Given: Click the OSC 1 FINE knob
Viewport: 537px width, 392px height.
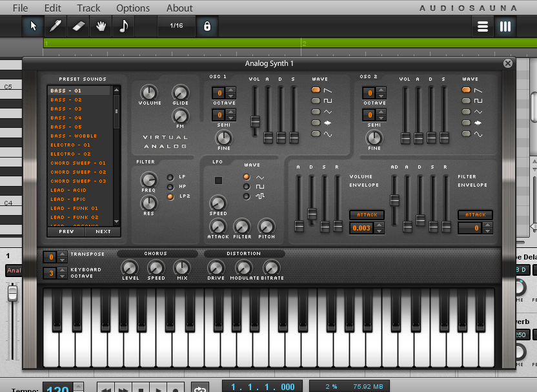Looking at the screenshot, I should click(223, 138).
